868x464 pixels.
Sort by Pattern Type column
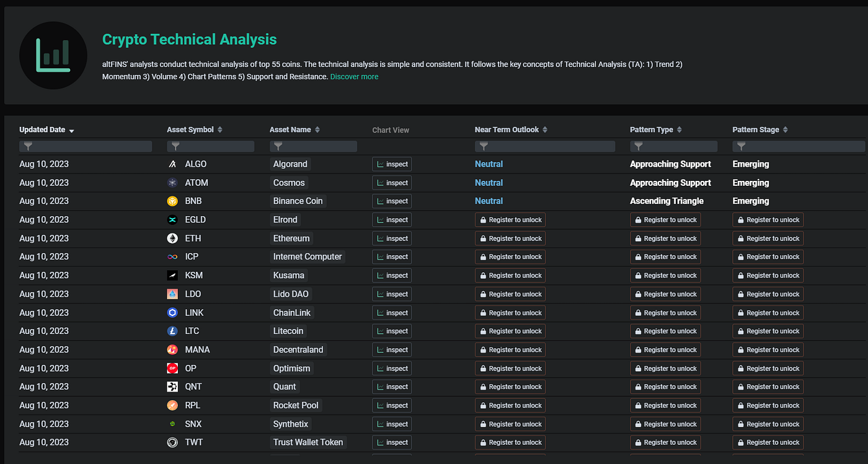pos(655,130)
